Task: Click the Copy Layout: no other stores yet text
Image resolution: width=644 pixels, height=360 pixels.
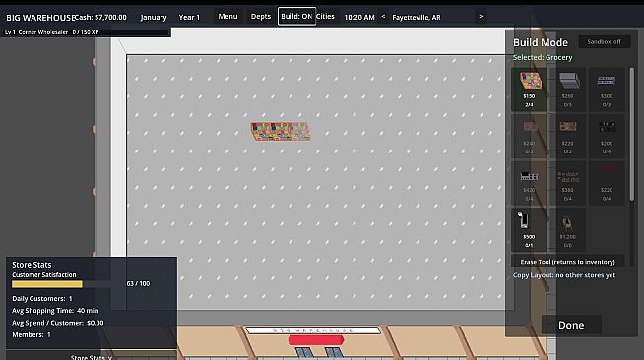Action: pos(564,275)
